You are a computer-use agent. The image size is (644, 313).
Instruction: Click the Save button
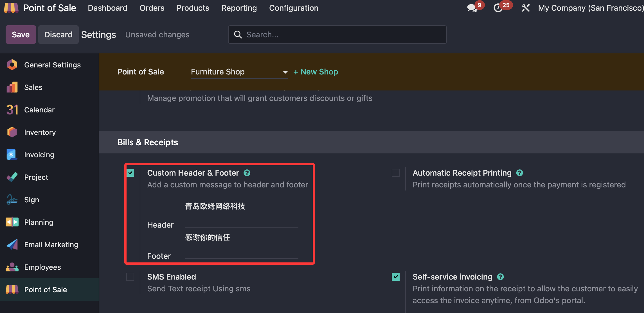point(21,35)
